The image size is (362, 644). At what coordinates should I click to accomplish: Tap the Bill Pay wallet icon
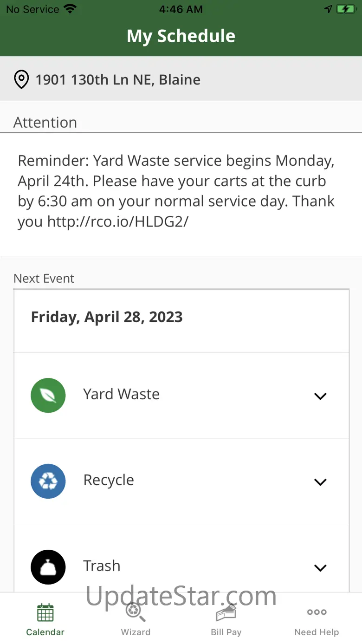[226, 613]
